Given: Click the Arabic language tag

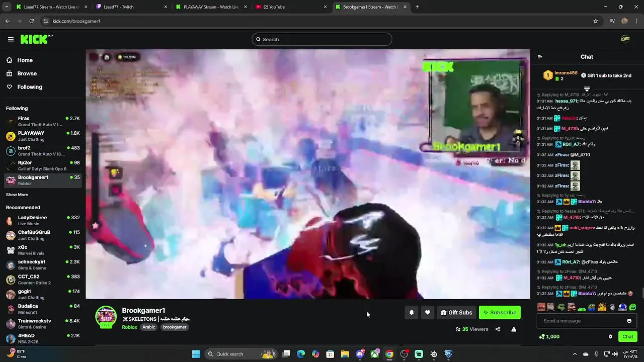Looking at the screenshot, I should click(148, 327).
